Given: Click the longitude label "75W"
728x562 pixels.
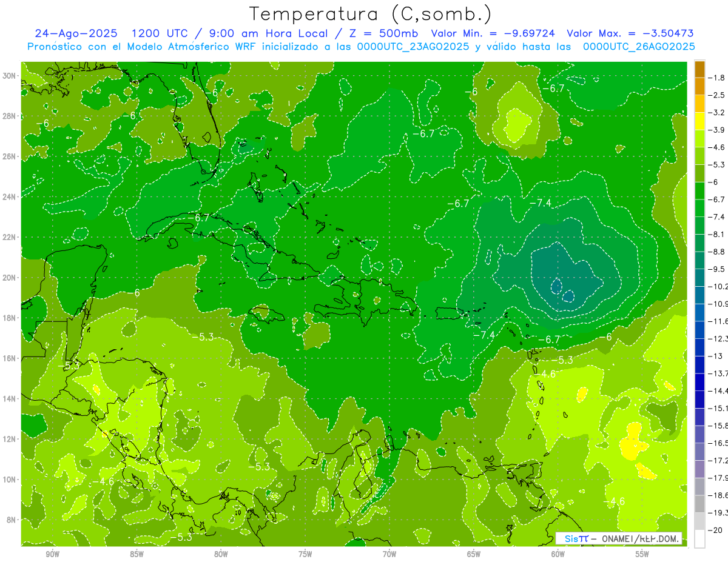Looking at the screenshot, I should tap(305, 554).
